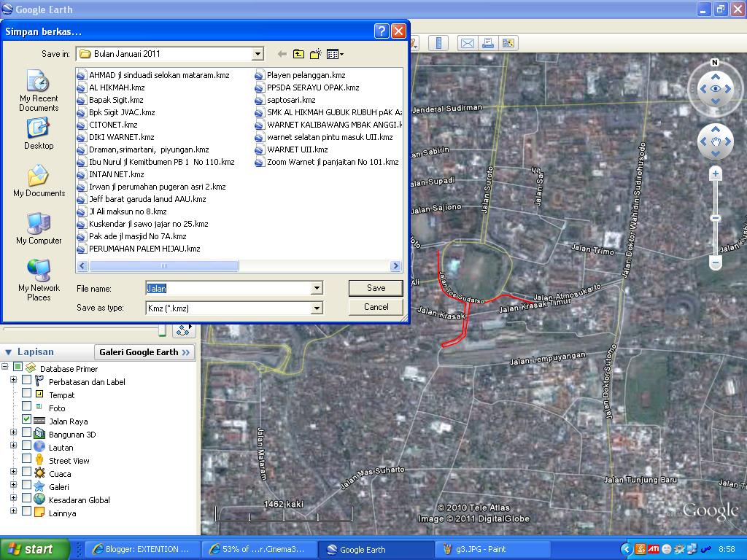Screen dimensions: 747x560
Task: Switch to Blogger: EXTENTION taskbar window
Action: click(142, 549)
